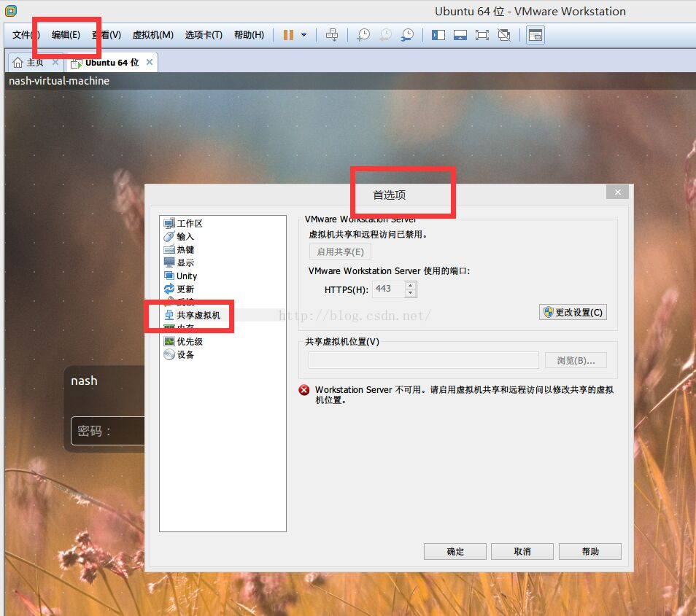This screenshot has width=696, height=616.
Task: Click the 启用共享(E) button
Action: point(340,252)
